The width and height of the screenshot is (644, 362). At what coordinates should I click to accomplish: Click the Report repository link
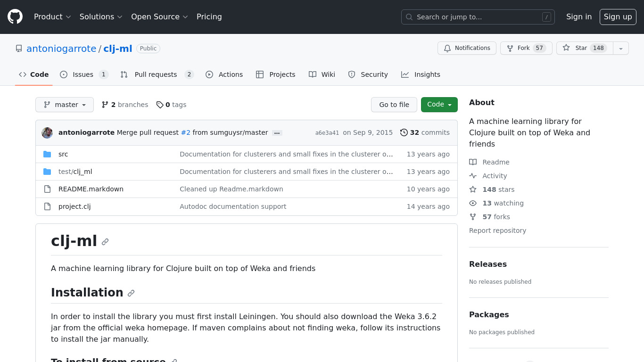point(497,230)
